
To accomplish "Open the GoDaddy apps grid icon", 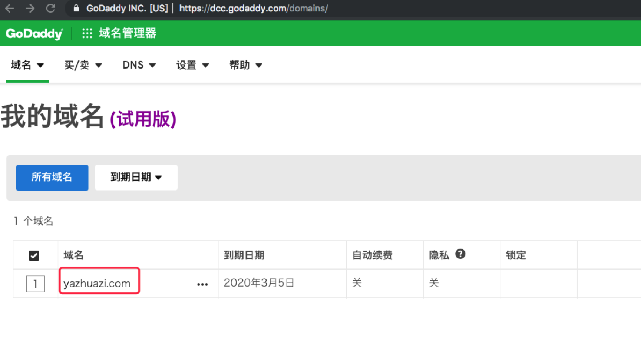I will [86, 33].
